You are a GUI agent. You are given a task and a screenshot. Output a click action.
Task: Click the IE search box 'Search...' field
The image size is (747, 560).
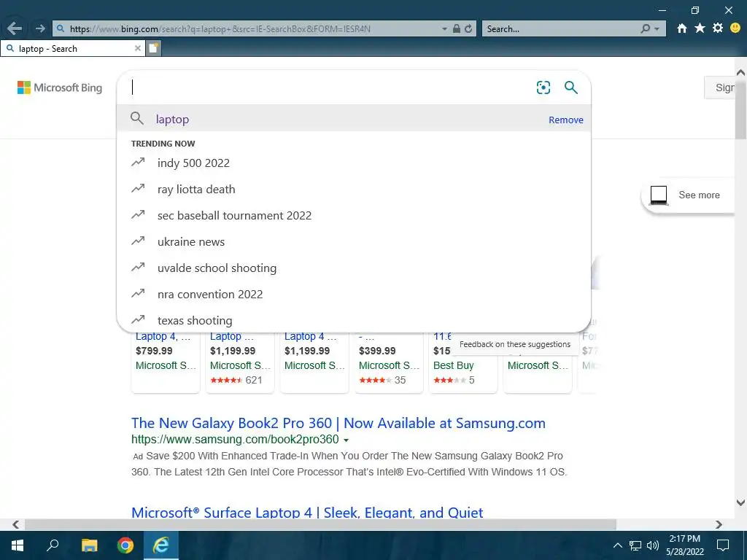coord(560,28)
